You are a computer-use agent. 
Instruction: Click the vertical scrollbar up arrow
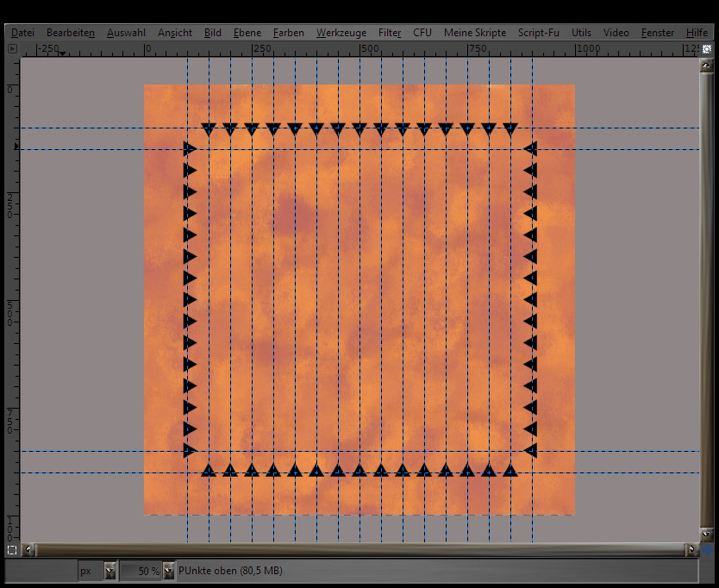[707, 66]
